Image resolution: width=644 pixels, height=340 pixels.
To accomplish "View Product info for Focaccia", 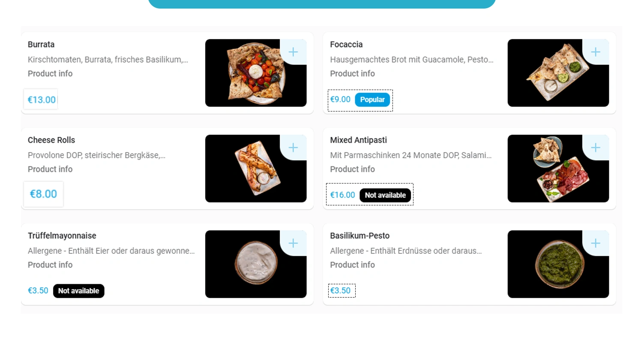I will tap(352, 74).
